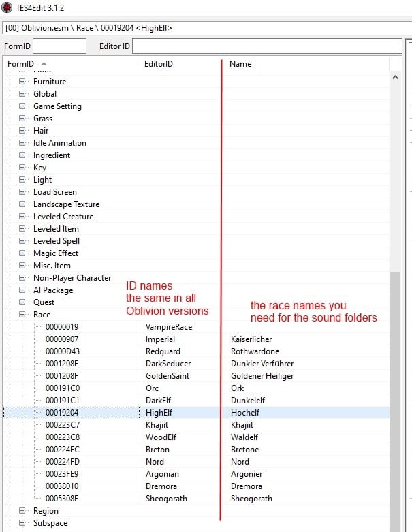Click the name cell 'Dunkelelf'
The height and width of the screenshot is (532, 412).
tap(248, 400)
